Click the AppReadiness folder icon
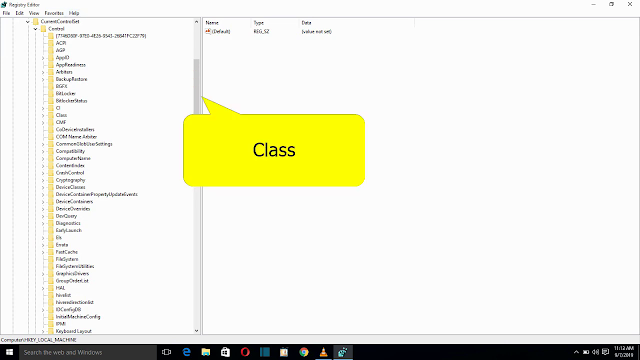Screen dimensions: 640x360 (x=51, y=64)
